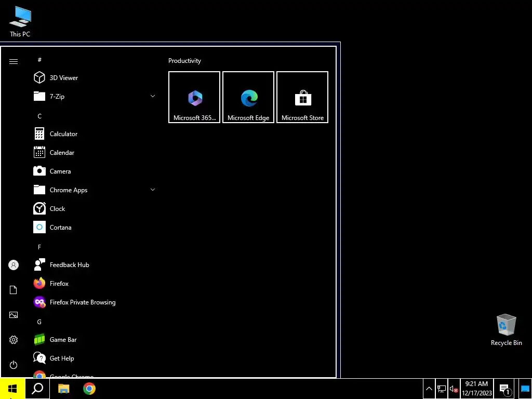Open the 7-Zip folder icon

pyautogui.click(x=39, y=96)
